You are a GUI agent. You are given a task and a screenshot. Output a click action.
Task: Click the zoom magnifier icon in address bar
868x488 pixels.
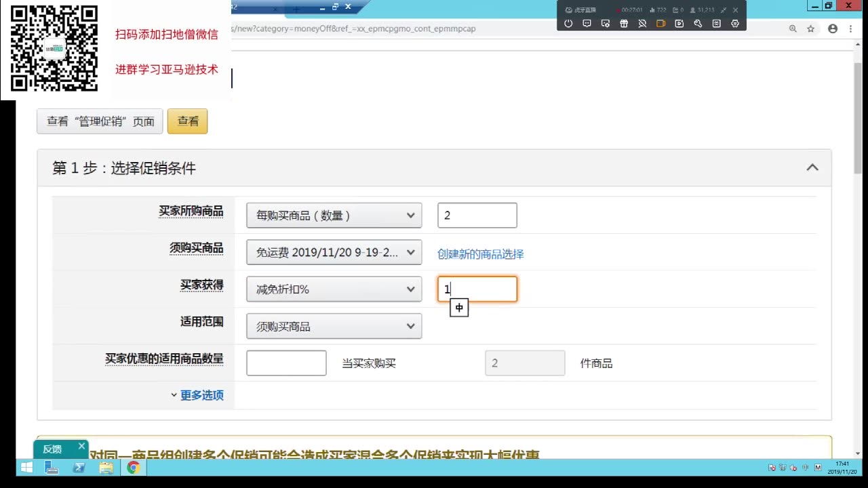coord(793,28)
